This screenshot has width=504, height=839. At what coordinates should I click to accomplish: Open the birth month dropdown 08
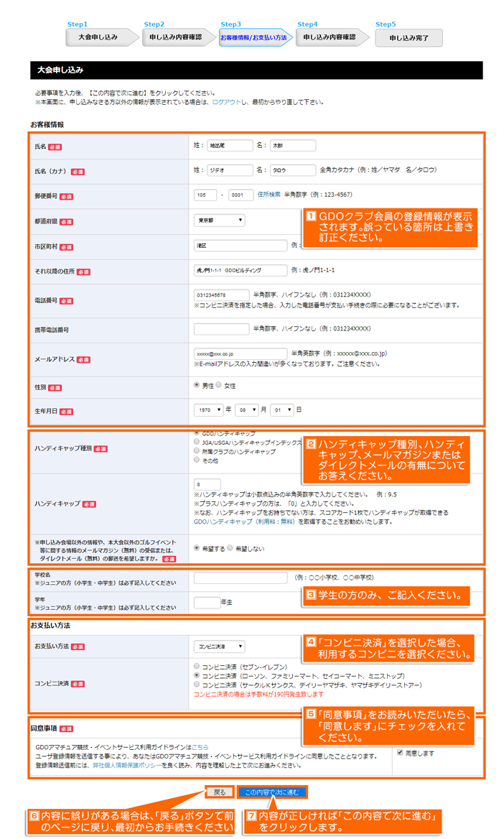pos(247,410)
